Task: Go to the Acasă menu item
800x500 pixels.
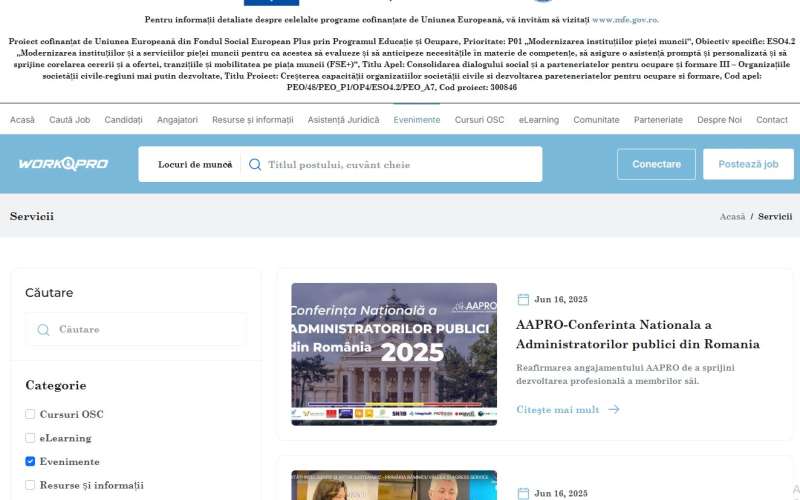Action: tap(22, 120)
